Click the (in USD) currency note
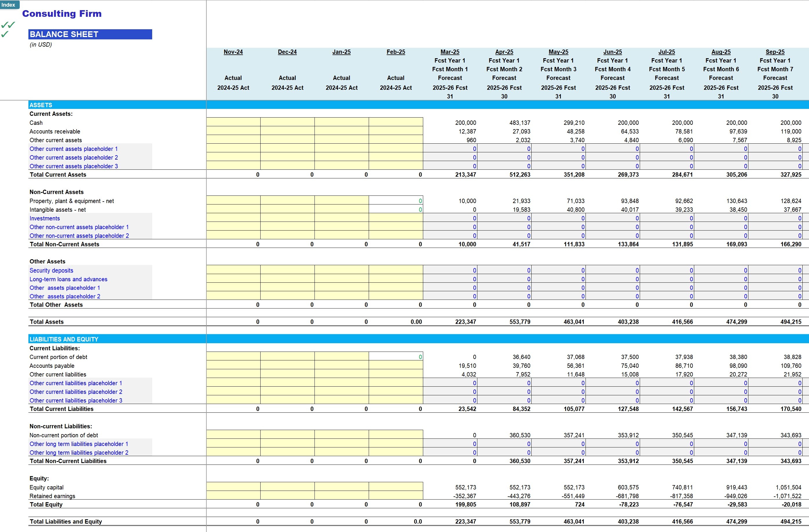This screenshot has width=809, height=532. (41, 45)
